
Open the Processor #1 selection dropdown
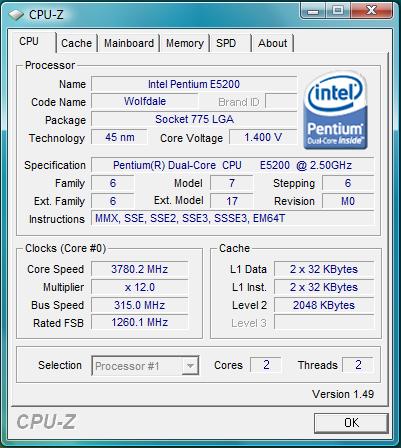pyautogui.click(x=145, y=366)
